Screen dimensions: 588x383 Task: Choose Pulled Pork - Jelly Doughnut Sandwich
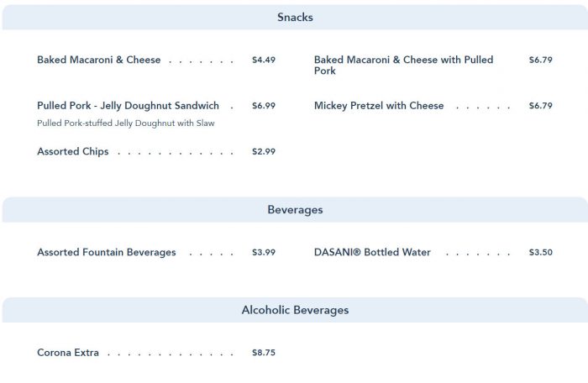tap(128, 106)
